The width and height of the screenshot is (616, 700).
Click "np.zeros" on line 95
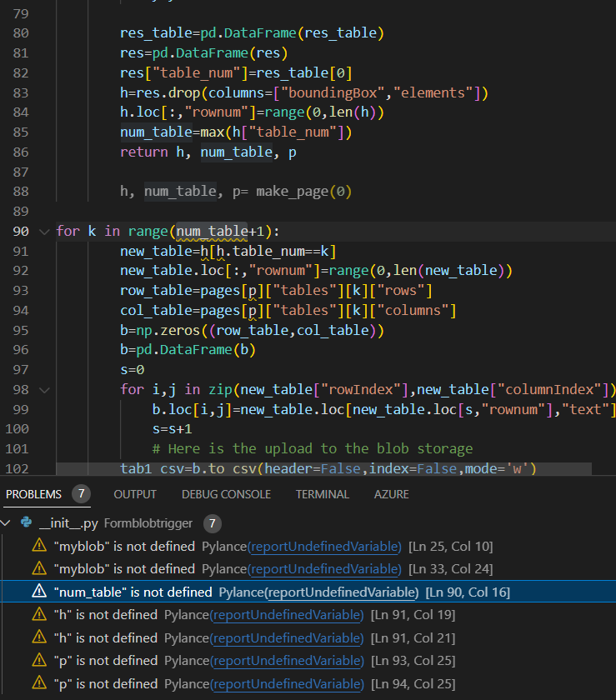168,330
